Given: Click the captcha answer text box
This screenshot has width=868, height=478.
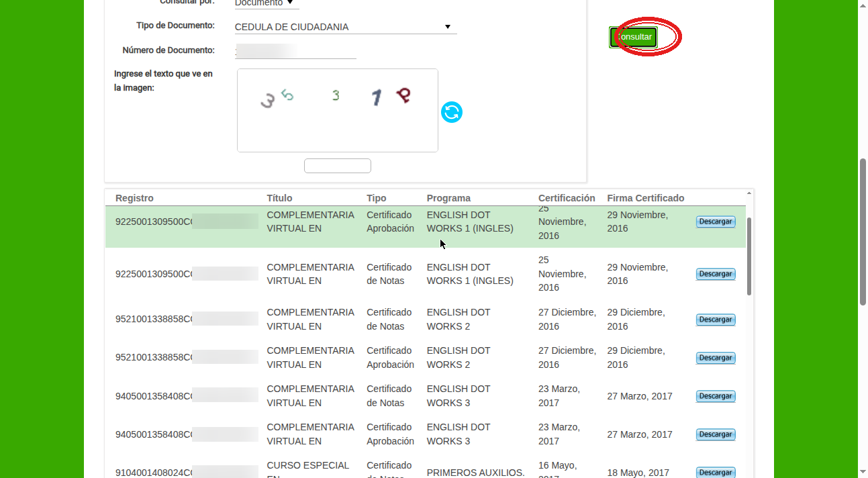Looking at the screenshot, I should tap(338, 166).
